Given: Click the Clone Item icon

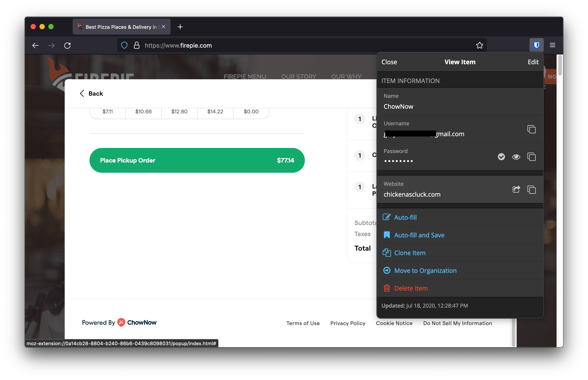Looking at the screenshot, I should [386, 252].
